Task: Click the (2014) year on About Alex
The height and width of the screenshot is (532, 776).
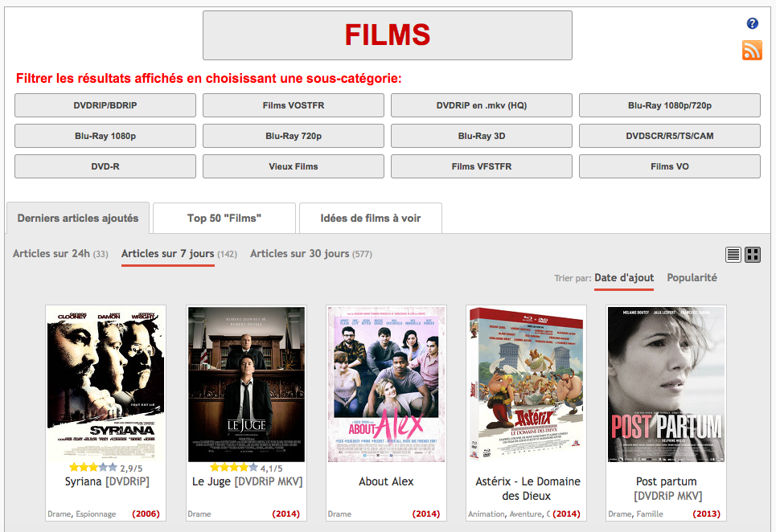Action: tap(426, 514)
